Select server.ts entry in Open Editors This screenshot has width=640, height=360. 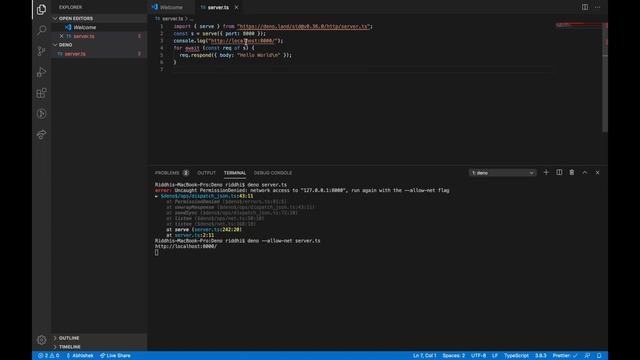[99, 36]
